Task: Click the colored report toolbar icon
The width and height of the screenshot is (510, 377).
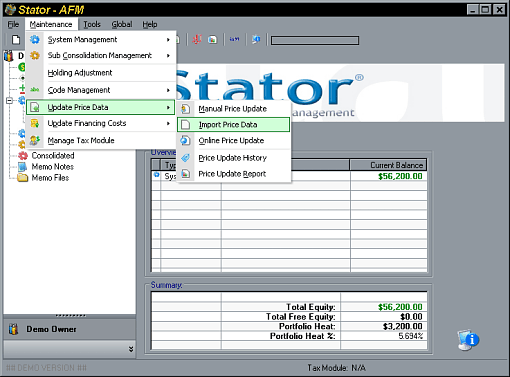Action: pyautogui.click(x=212, y=40)
